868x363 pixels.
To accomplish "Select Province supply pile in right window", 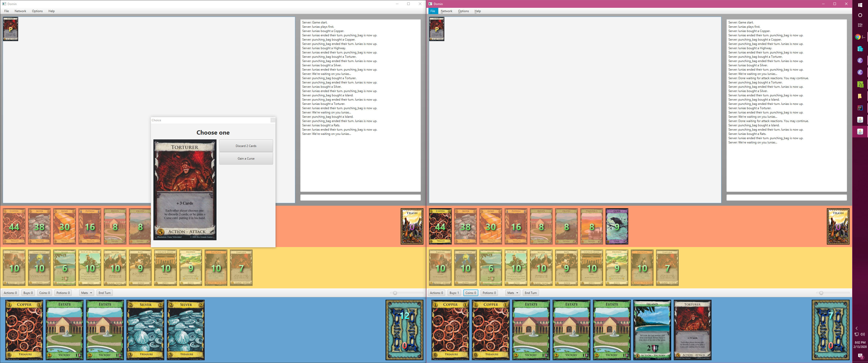I will (x=592, y=226).
